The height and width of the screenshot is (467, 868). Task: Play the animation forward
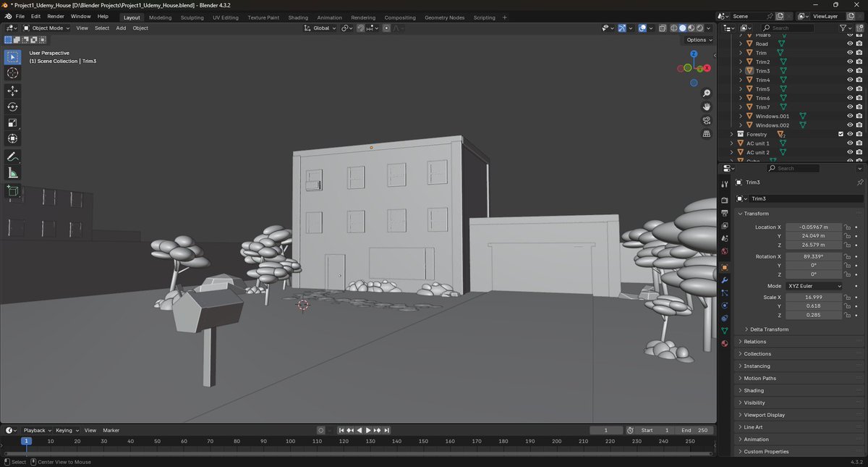click(x=369, y=430)
